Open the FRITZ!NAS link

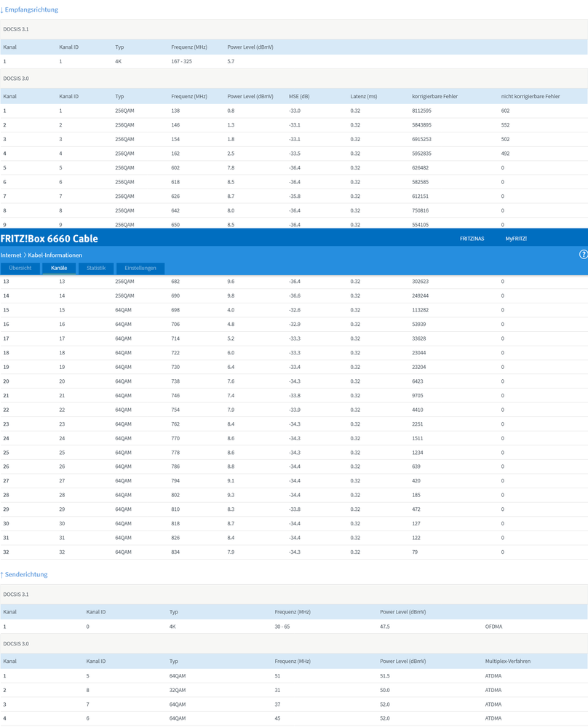click(472, 239)
